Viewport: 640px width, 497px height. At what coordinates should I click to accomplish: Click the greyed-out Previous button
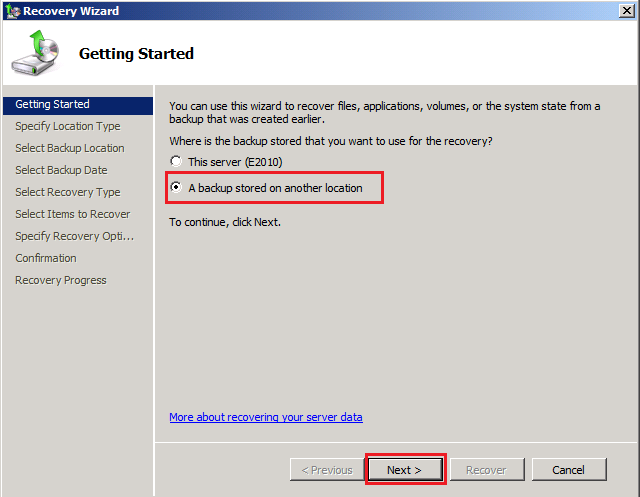[327, 470]
